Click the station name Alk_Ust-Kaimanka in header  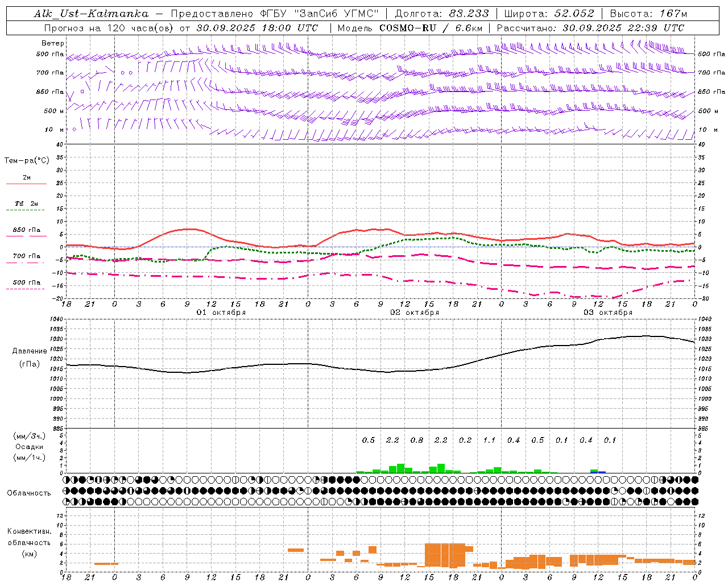pos(91,14)
